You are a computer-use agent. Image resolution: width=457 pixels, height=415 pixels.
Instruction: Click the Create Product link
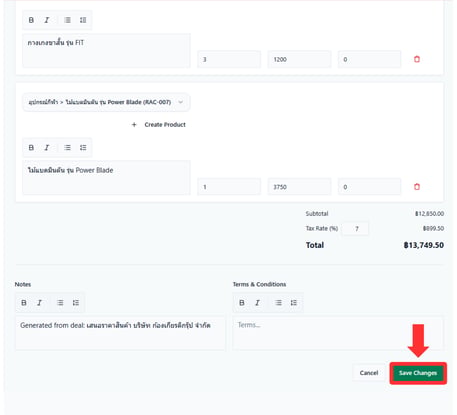[x=159, y=125]
